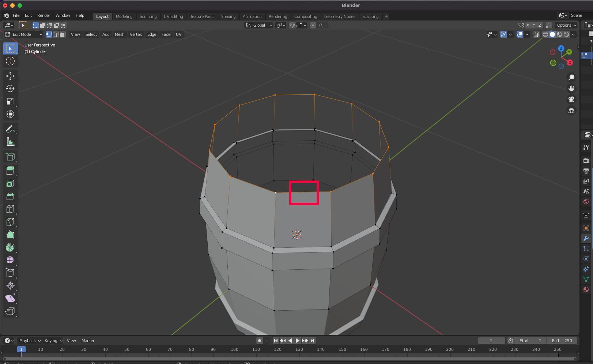Select the Bevel tool
593x364 pixels.
coord(10,196)
